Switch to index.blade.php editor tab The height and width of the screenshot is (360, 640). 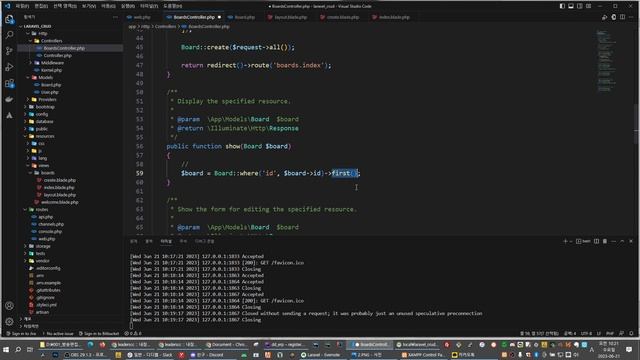[x=394, y=17]
